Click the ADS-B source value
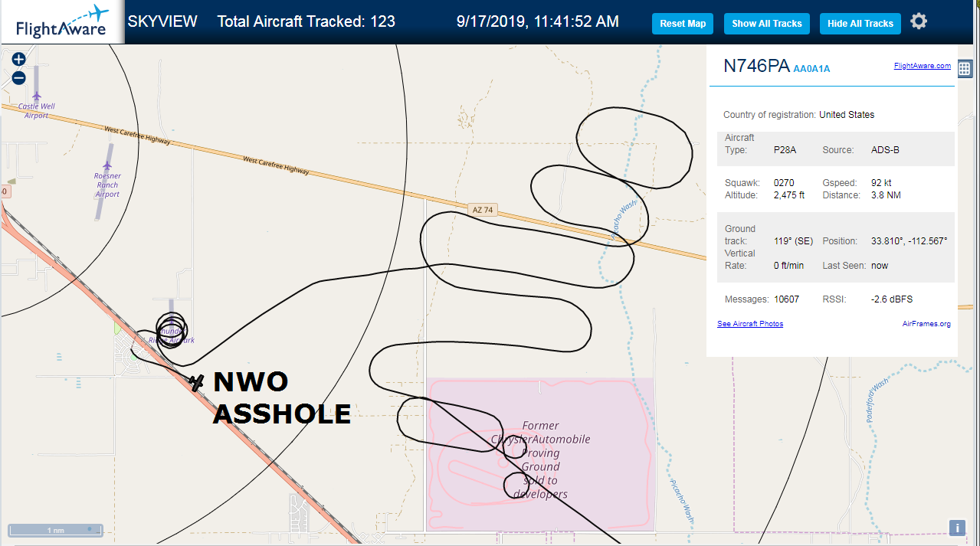Viewport: 980px width, 546px height. [x=885, y=150]
